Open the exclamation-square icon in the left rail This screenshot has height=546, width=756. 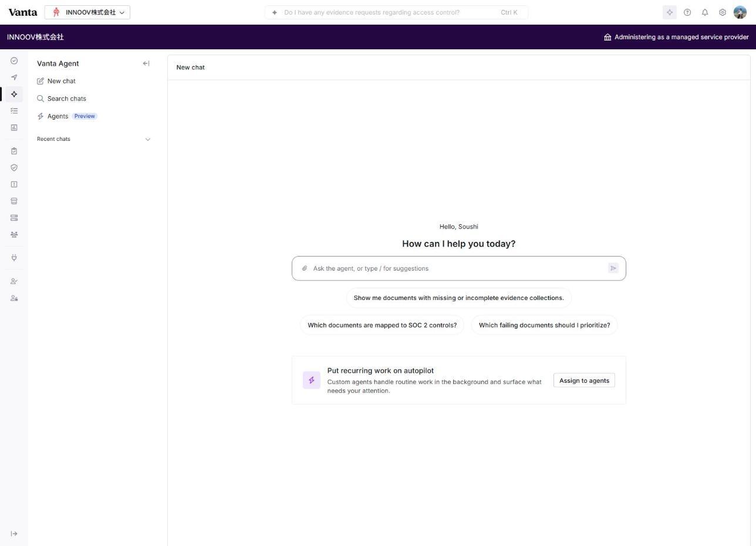point(14,184)
